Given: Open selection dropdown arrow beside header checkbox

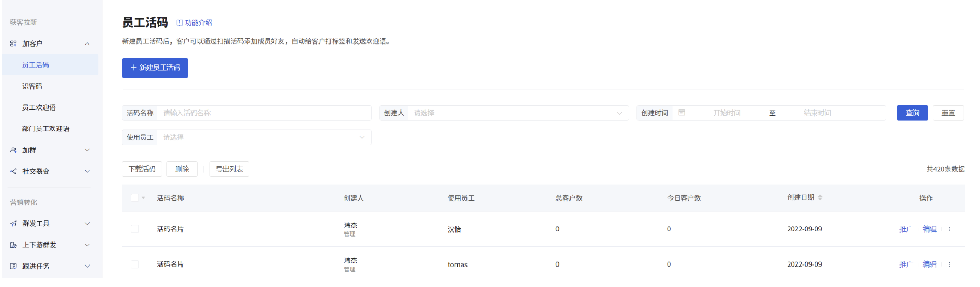Looking at the screenshot, I should click(x=143, y=198).
